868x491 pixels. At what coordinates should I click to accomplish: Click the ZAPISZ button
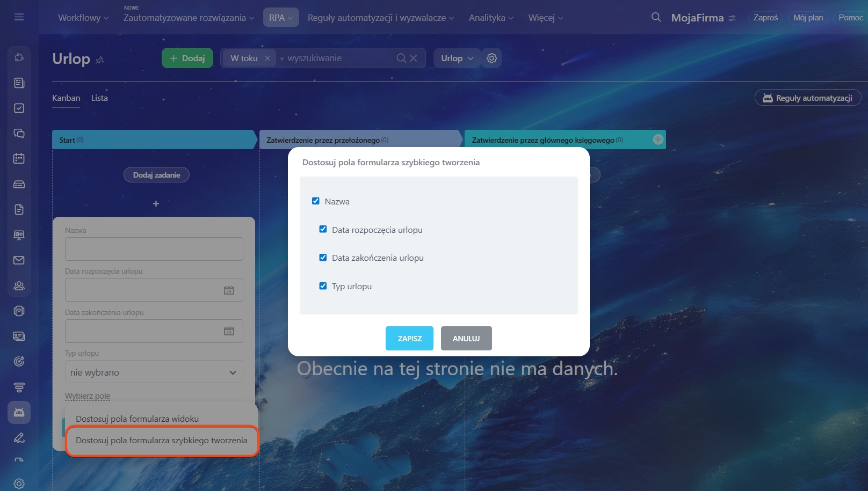[x=409, y=338]
